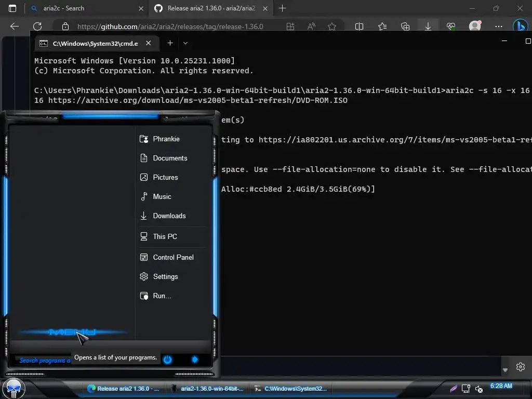View site information lock icon
Screen dimensions: 532x399
click(65, 26)
